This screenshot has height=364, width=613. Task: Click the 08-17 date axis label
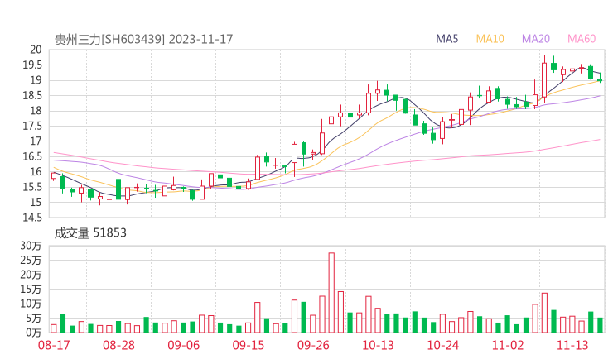pyautogui.click(x=54, y=345)
